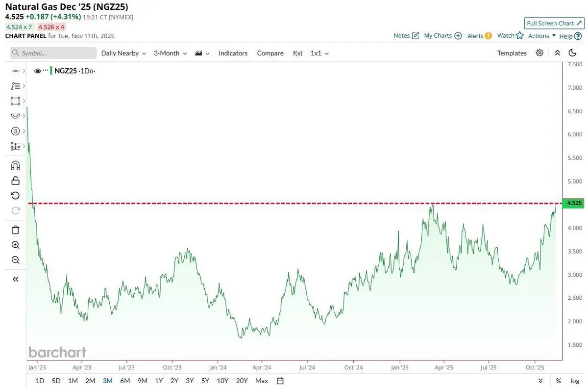Open the Indicators menu
Viewport: 588px width, 392px height.
pos(233,53)
